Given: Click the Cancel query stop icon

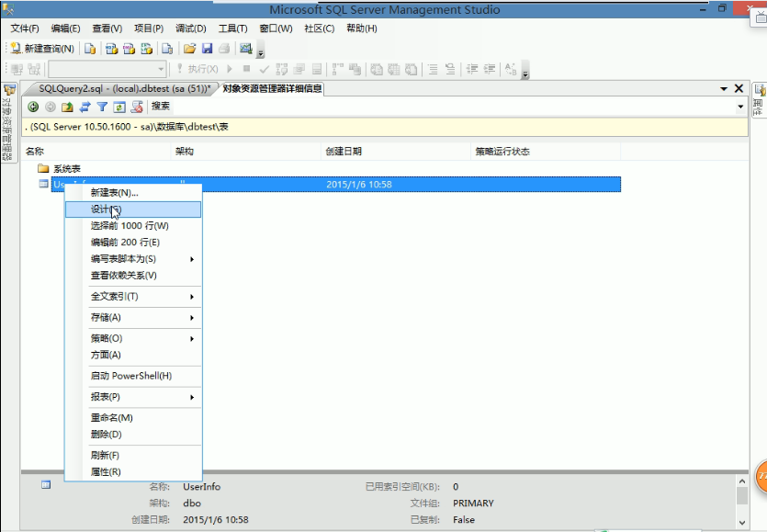Looking at the screenshot, I should pyautogui.click(x=246, y=69).
